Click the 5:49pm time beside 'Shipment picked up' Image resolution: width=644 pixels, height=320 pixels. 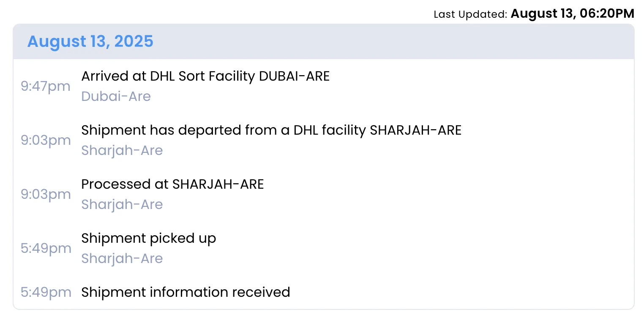pos(46,249)
